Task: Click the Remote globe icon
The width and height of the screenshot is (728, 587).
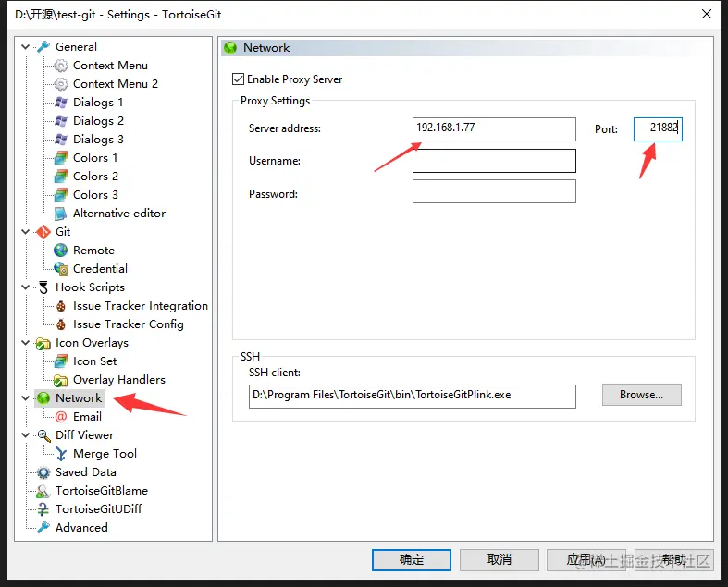Action: 61,251
